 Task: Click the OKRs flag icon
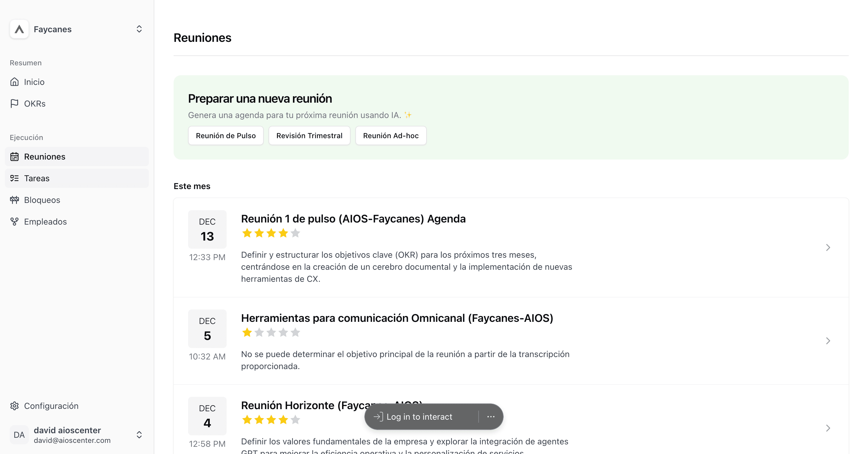click(14, 104)
